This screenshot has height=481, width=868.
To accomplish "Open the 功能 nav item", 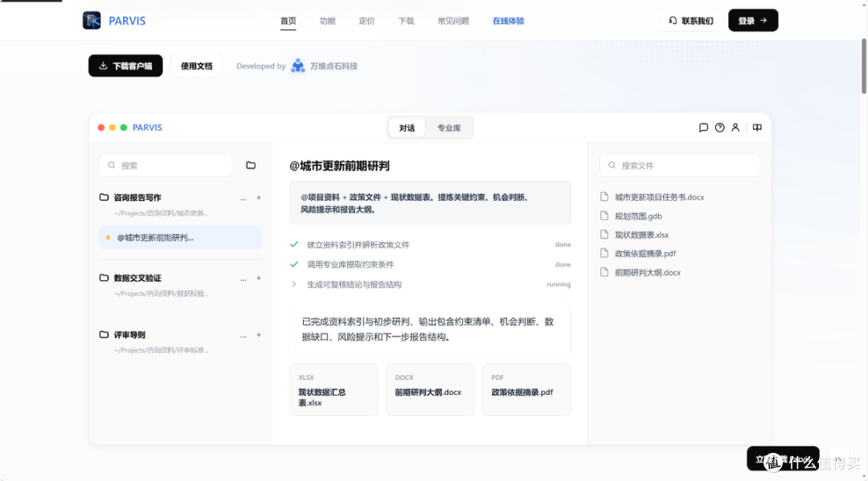I will [327, 21].
